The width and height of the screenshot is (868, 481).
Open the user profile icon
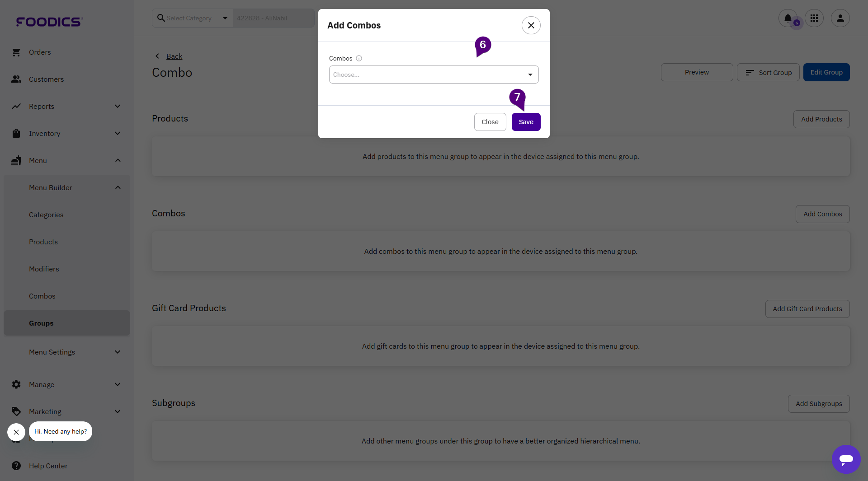click(x=840, y=18)
